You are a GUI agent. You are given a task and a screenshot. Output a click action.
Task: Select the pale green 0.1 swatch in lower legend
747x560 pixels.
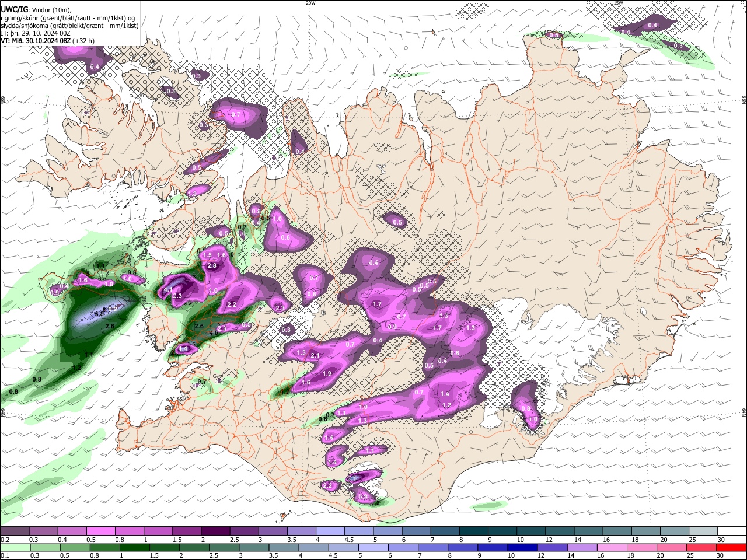pos(15,547)
